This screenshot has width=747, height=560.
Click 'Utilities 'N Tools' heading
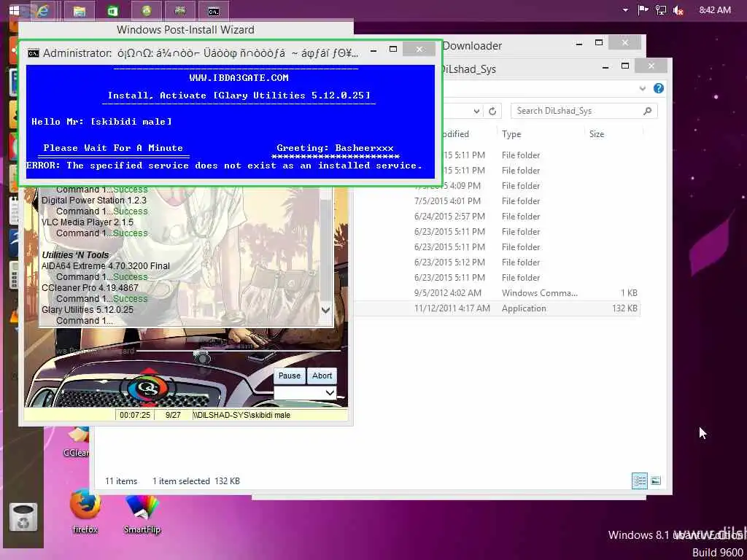coord(75,255)
